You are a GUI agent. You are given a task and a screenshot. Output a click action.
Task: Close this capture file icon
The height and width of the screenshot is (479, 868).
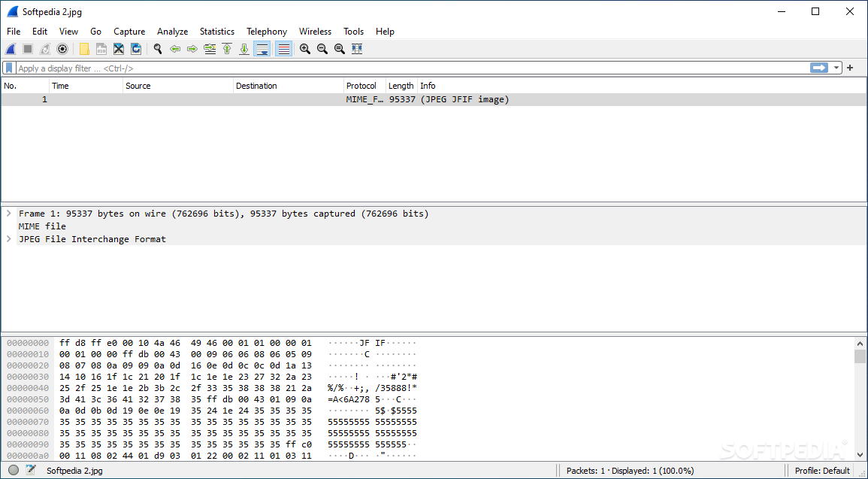[x=119, y=50]
